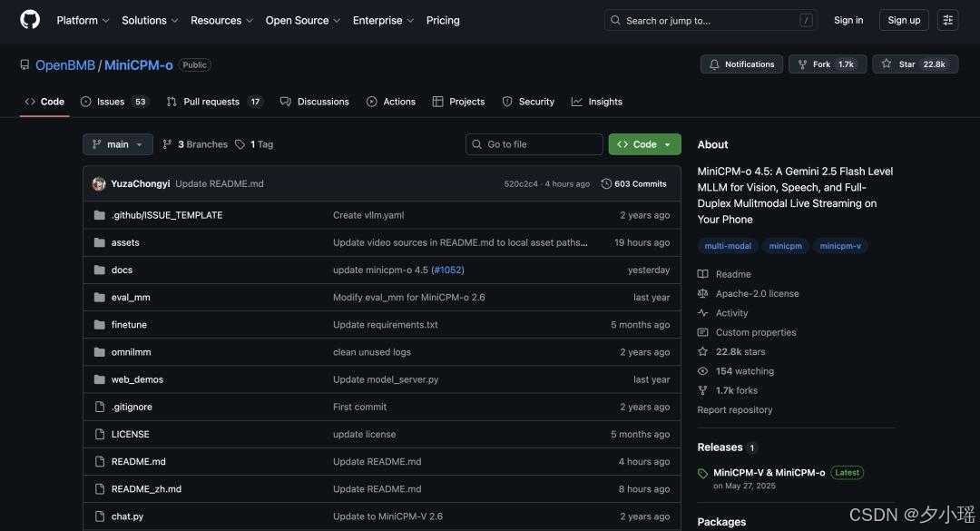This screenshot has width=980, height=531.
Task: Open the Pricing page
Action: click(443, 20)
